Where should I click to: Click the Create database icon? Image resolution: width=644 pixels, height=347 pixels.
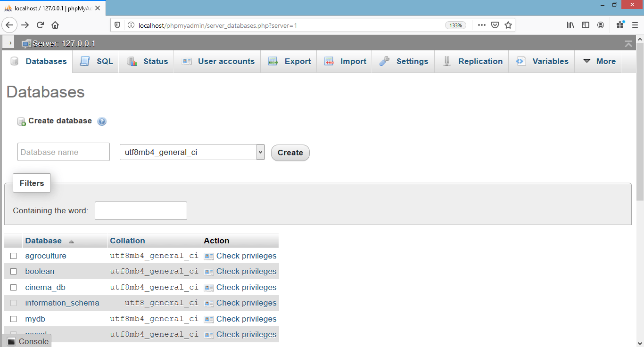(22, 121)
